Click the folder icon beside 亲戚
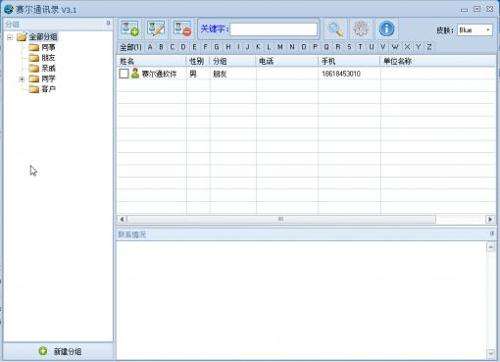 (x=34, y=68)
